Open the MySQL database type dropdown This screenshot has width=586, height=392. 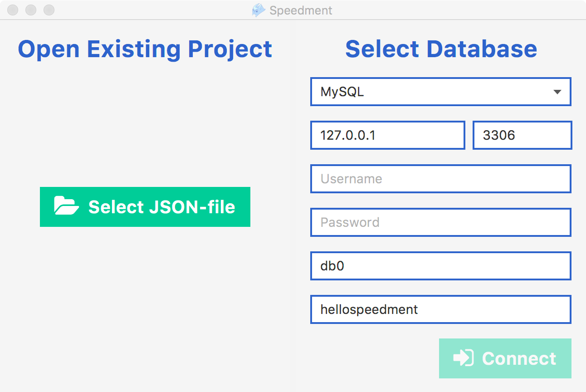point(440,92)
